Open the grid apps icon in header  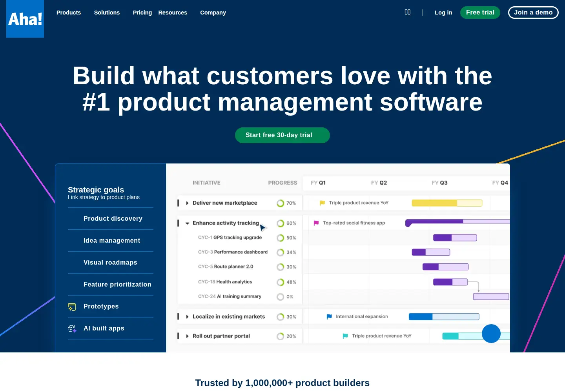tap(408, 12)
